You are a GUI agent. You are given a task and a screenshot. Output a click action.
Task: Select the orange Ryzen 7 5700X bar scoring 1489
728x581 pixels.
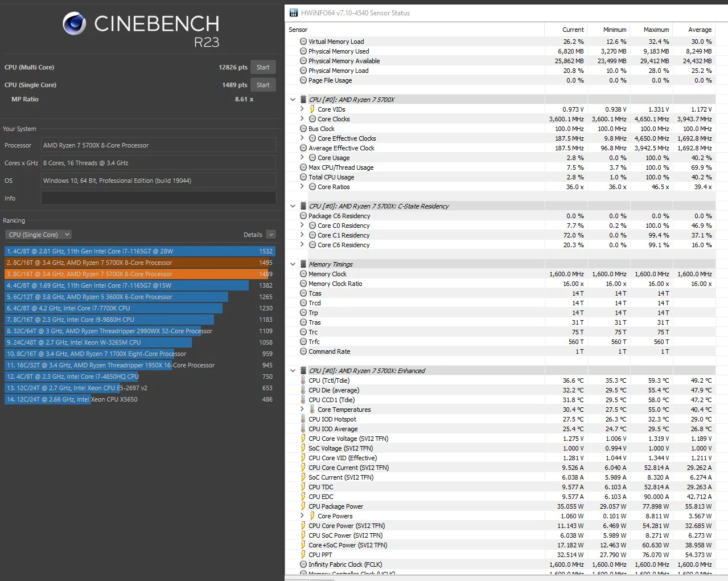140,274
